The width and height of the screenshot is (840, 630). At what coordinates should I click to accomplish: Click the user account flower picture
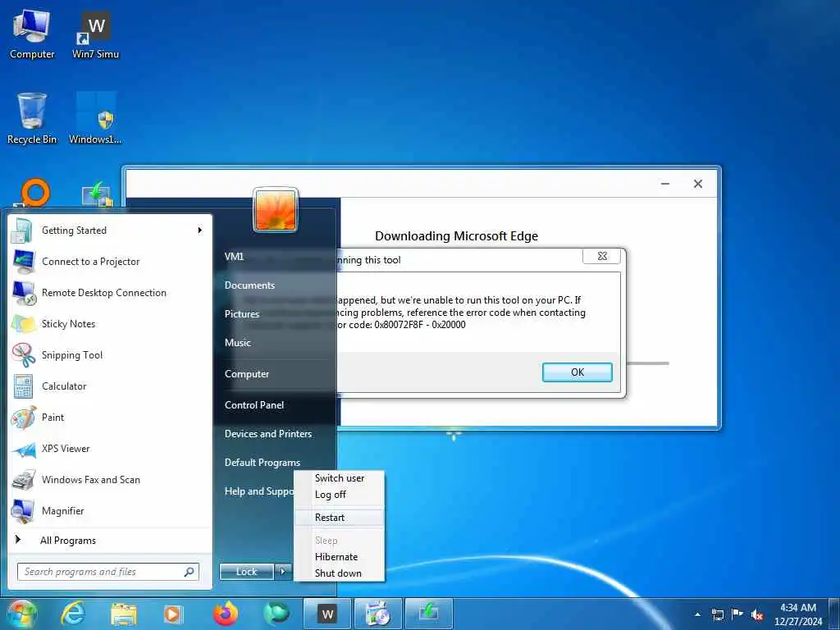[276, 210]
